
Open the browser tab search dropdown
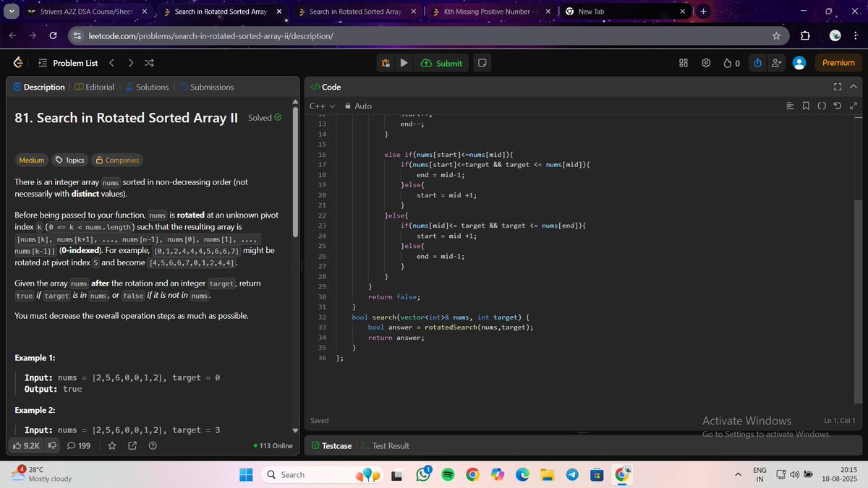pyautogui.click(x=11, y=12)
